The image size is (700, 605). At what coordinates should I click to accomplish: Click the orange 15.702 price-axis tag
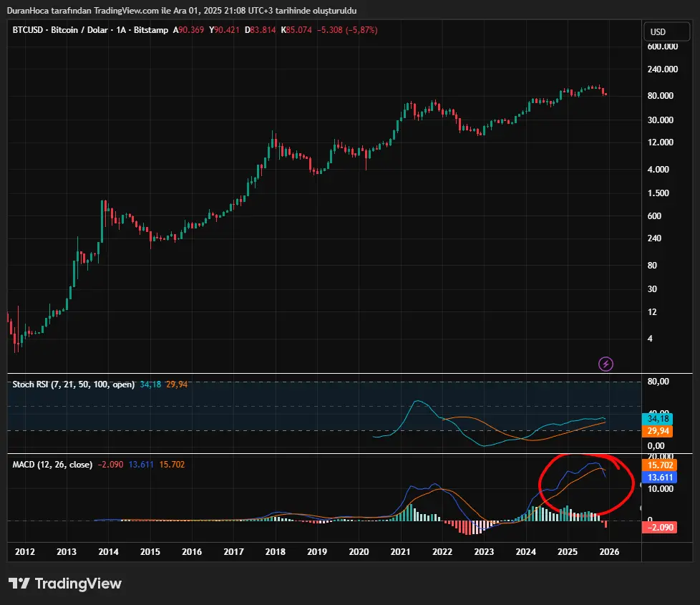[659, 465]
